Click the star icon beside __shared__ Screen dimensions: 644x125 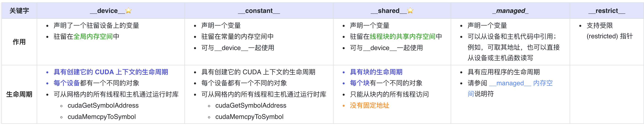point(410,11)
